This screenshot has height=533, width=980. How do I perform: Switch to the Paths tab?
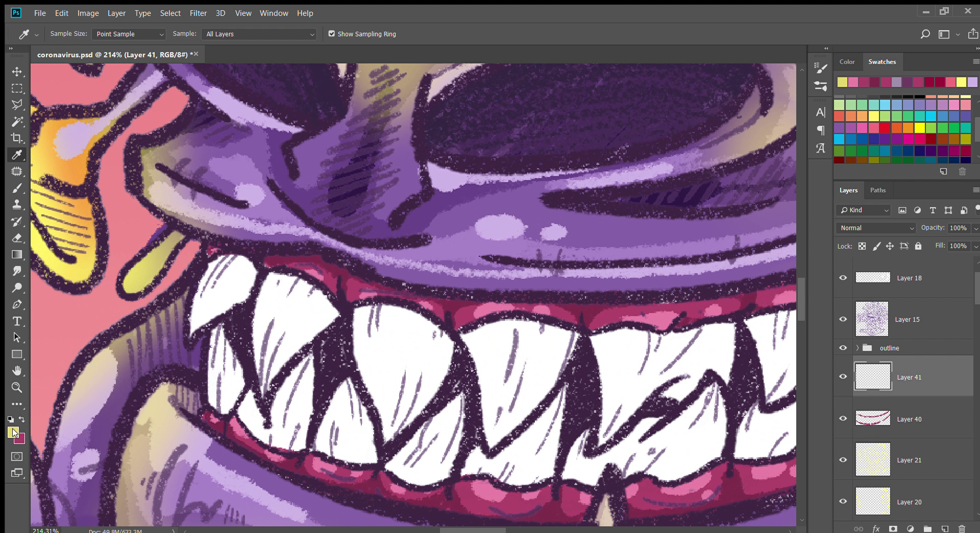(x=877, y=190)
